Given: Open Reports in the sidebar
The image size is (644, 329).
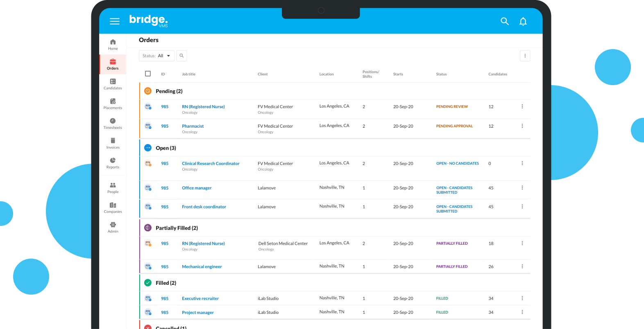Looking at the screenshot, I should coord(113,163).
